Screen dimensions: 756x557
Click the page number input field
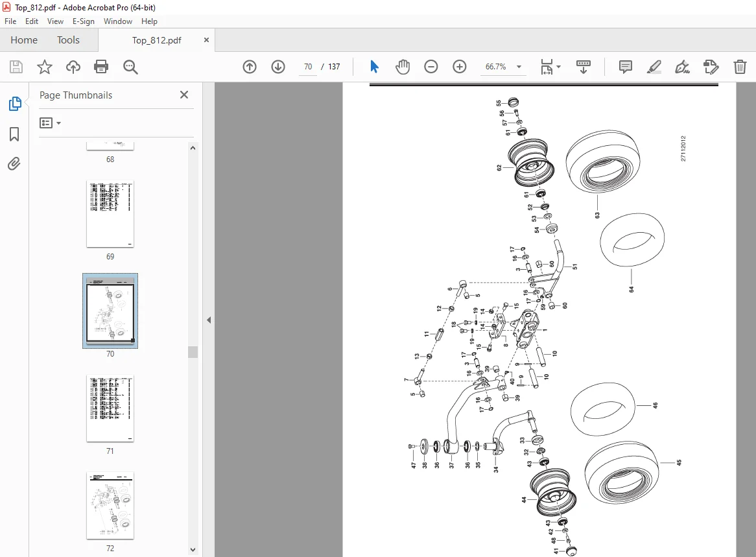click(x=307, y=67)
